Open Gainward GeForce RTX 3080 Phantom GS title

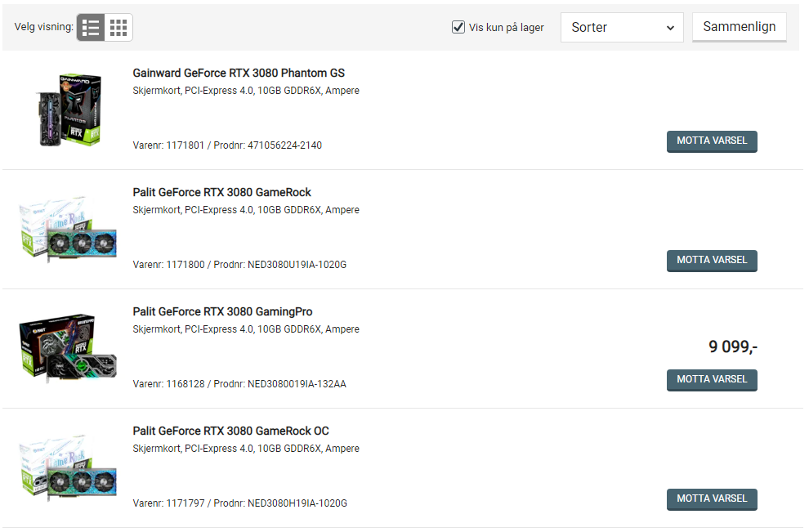(x=239, y=73)
